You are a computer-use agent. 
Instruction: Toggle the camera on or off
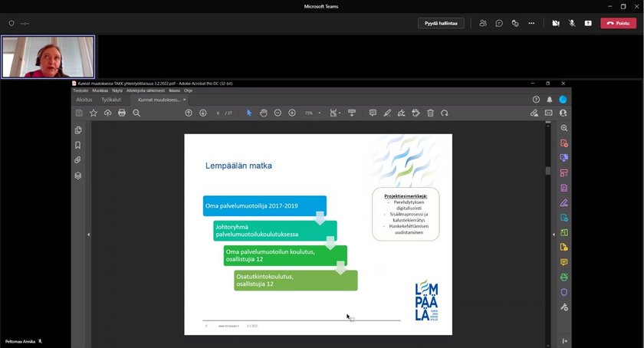coord(556,23)
